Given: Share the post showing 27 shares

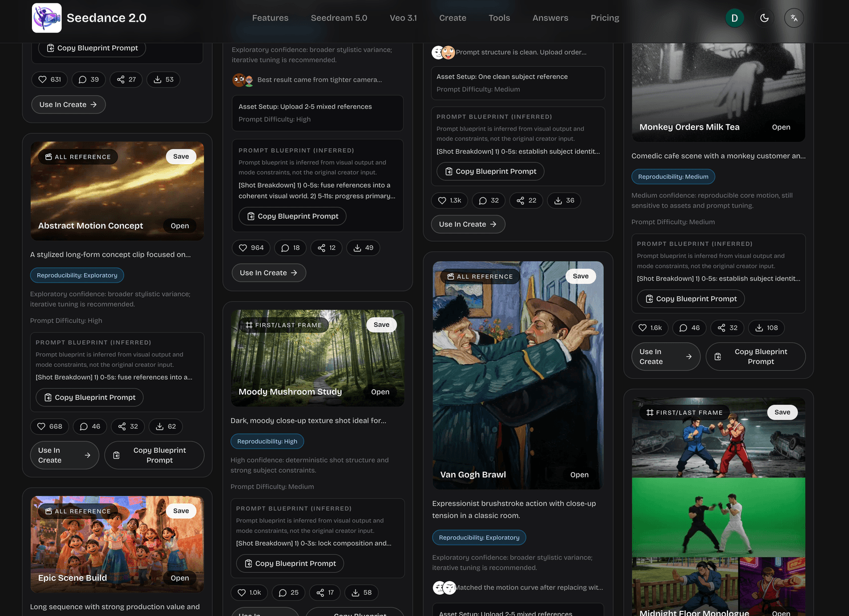Looking at the screenshot, I should 127,79.
